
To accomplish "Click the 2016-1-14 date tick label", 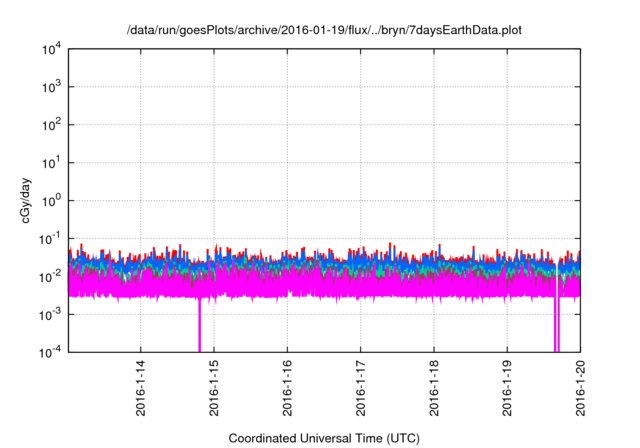I will (140, 388).
